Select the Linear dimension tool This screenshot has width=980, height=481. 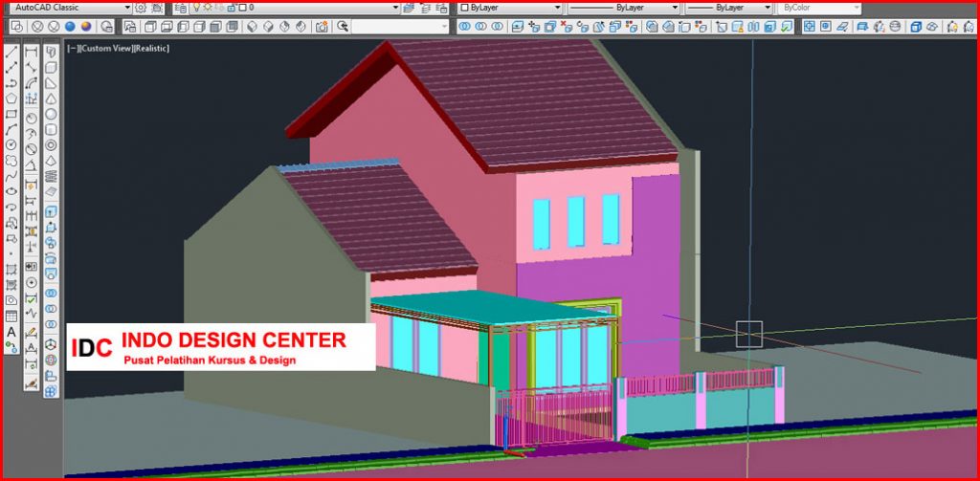pos(32,53)
